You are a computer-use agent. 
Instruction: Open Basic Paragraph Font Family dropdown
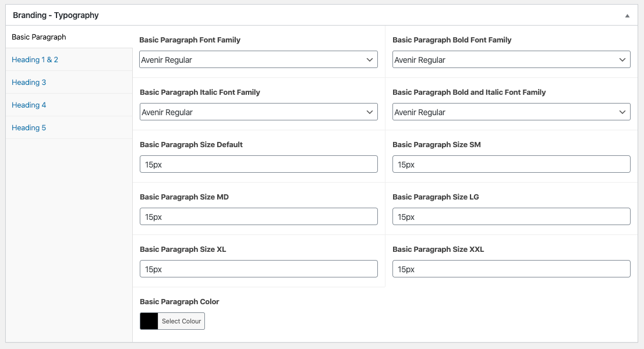pyautogui.click(x=259, y=60)
